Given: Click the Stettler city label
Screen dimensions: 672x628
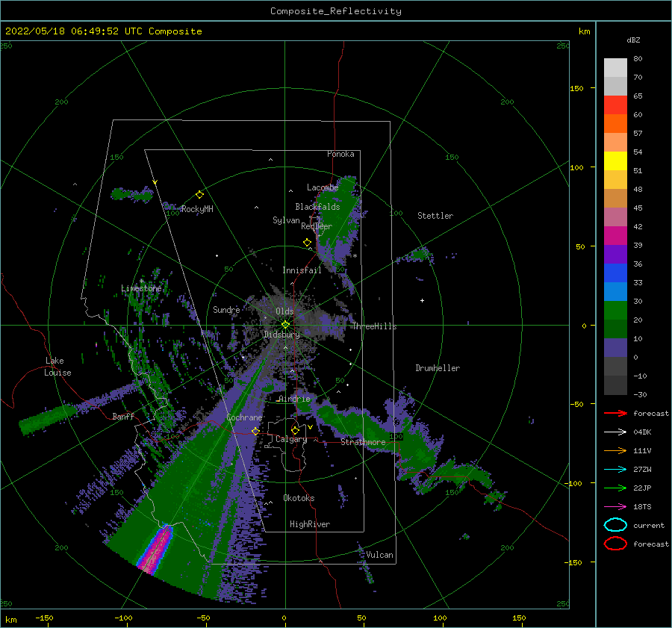Looking at the screenshot, I should click(x=435, y=216).
